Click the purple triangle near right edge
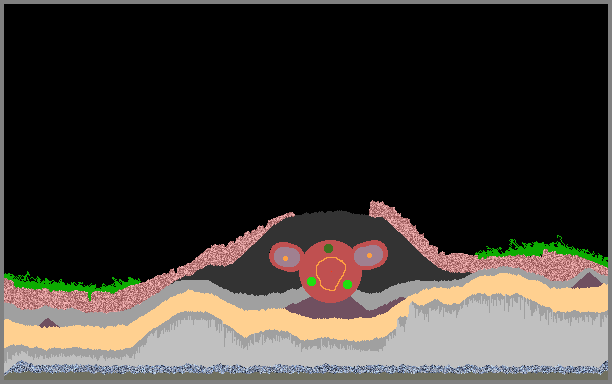The width and height of the screenshot is (612, 384). coord(588,281)
